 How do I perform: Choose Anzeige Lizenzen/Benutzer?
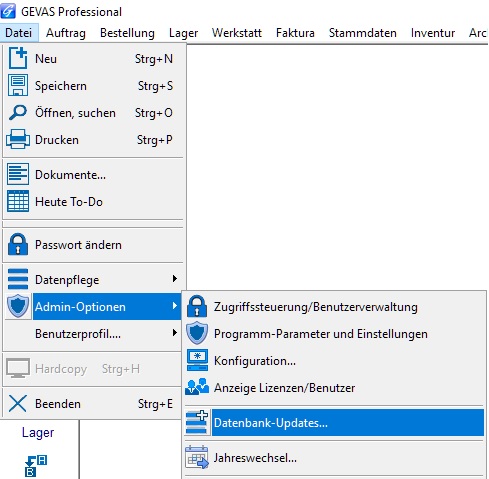click(334, 387)
